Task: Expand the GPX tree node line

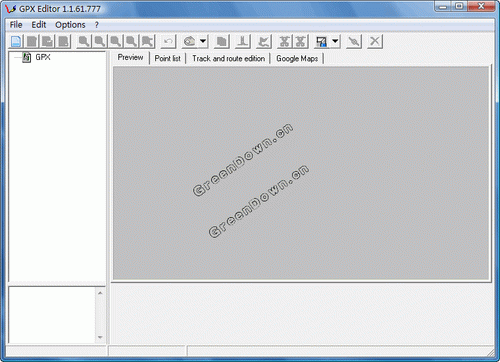Action: [x=18, y=58]
